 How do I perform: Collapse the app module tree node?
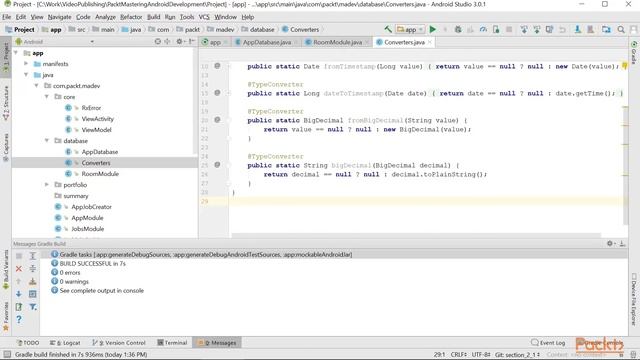[x=16, y=53]
